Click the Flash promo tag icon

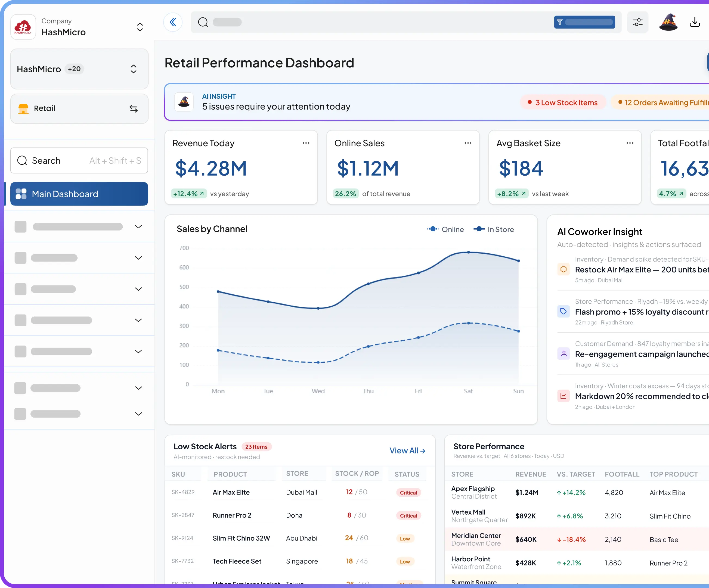[x=564, y=311]
